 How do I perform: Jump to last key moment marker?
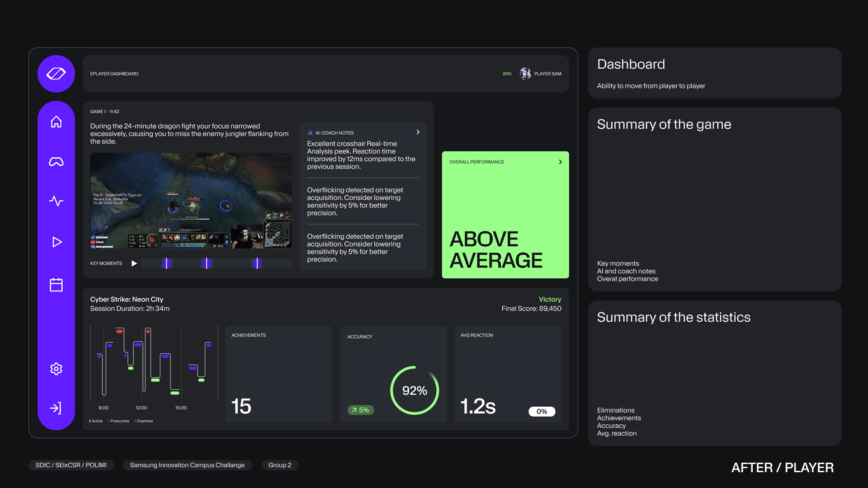[257, 263]
